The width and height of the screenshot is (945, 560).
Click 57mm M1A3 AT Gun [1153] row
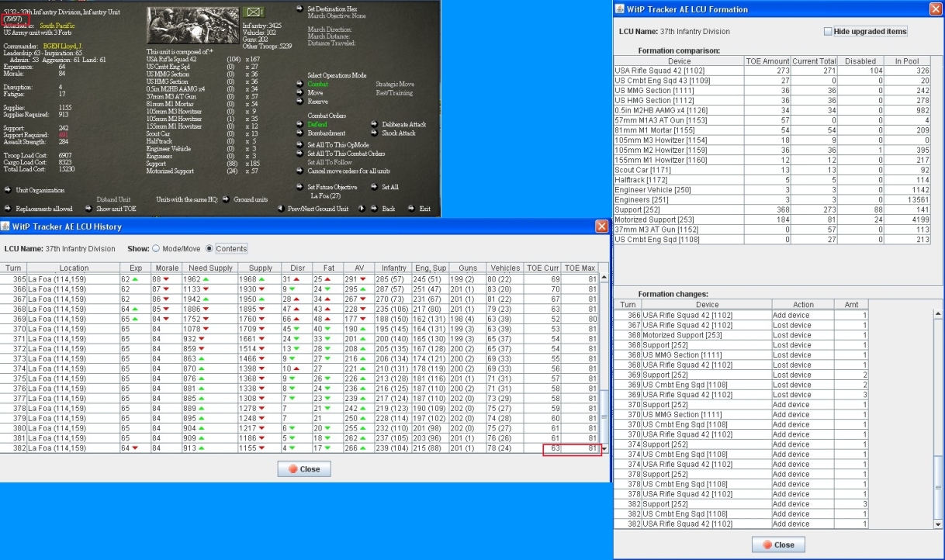click(x=771, y=120)
